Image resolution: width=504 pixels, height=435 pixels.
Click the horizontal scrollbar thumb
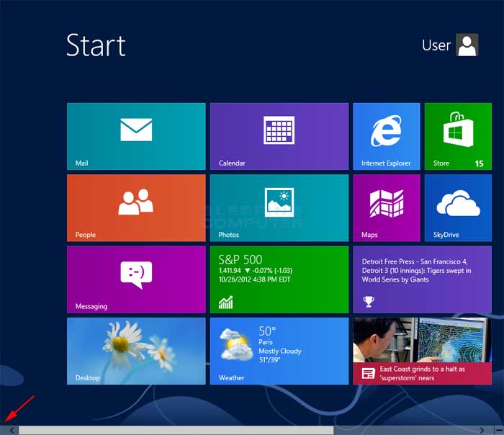tap(176, 430)
